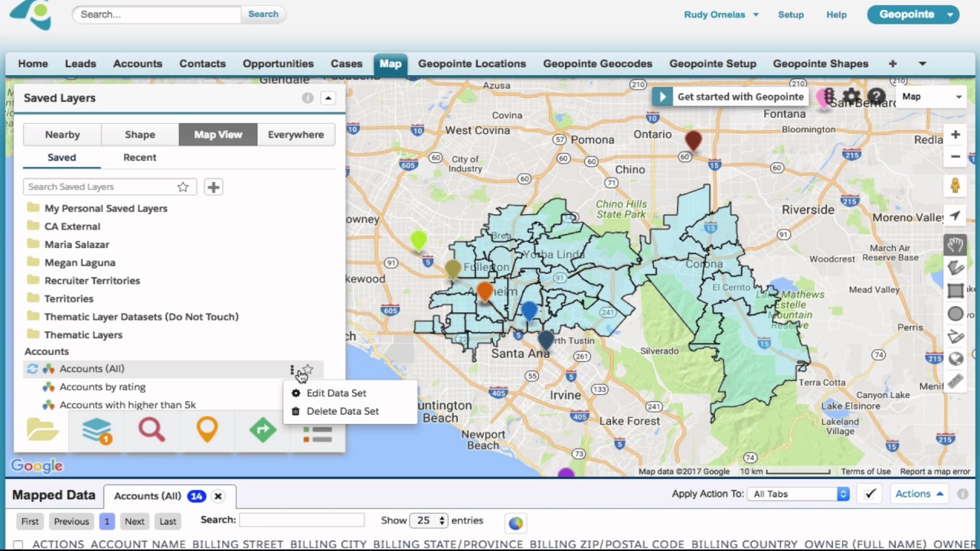
Task: Open the Legend list panel icon
Action: pos(317,434)
